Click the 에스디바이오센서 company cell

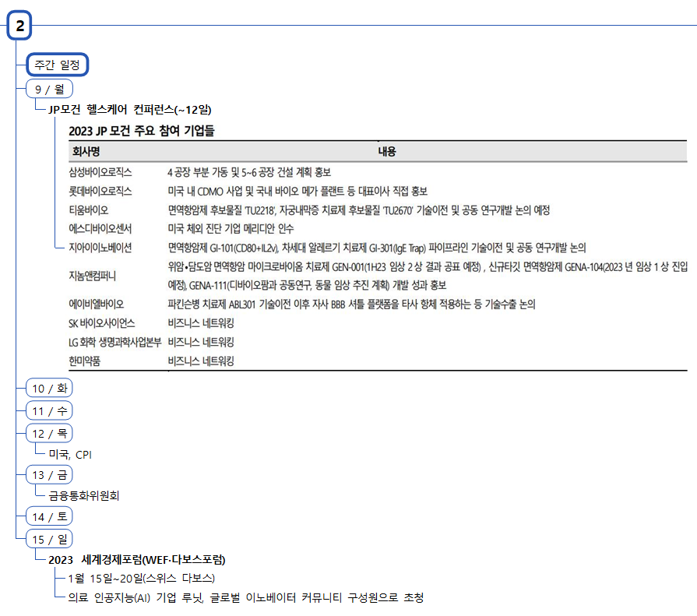[x=100, y=228]
